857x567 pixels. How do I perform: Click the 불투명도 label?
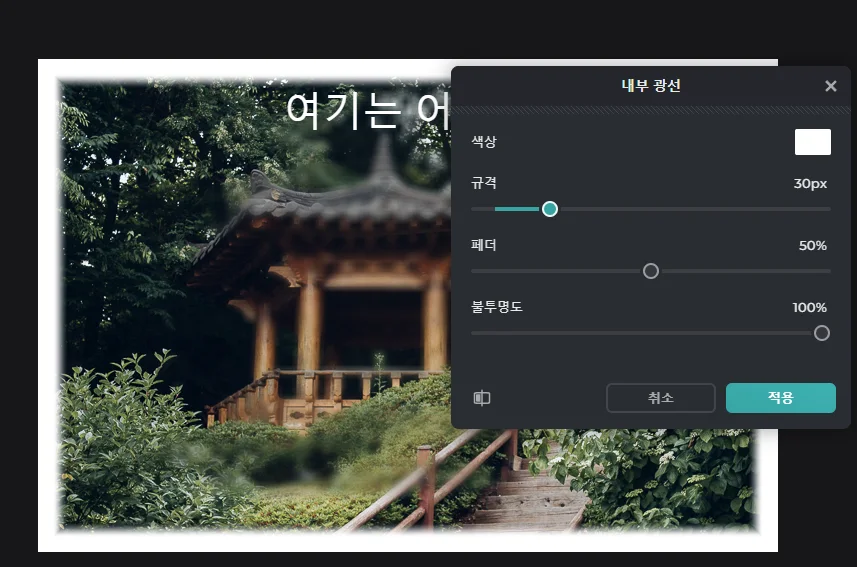[497, 307]
